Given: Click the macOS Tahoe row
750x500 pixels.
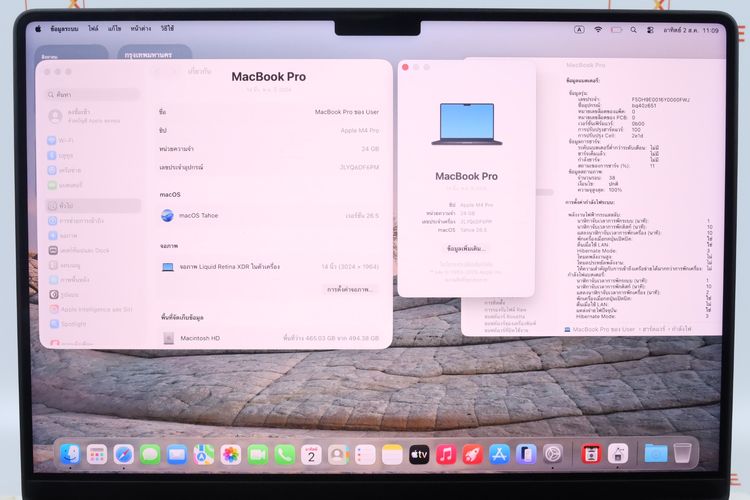Looking at the screenshot, I should [269, 216].
